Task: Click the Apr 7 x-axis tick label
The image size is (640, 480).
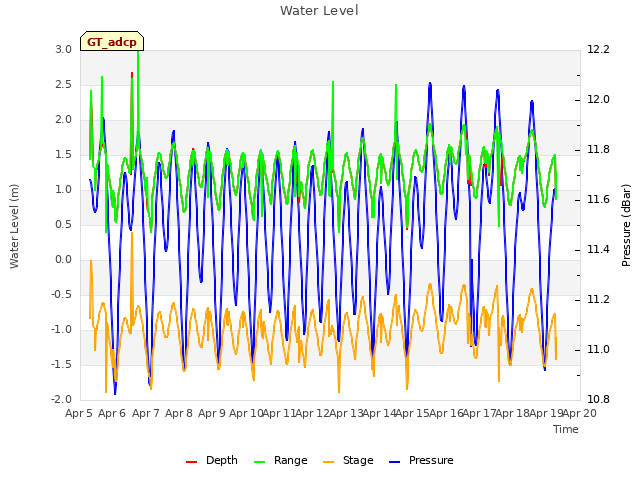Action: [146, 413]
